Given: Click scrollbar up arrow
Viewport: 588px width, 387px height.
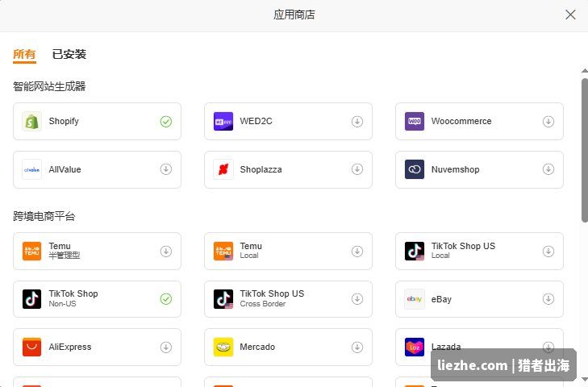Looking at the screenshot, I should coord(585,70).
